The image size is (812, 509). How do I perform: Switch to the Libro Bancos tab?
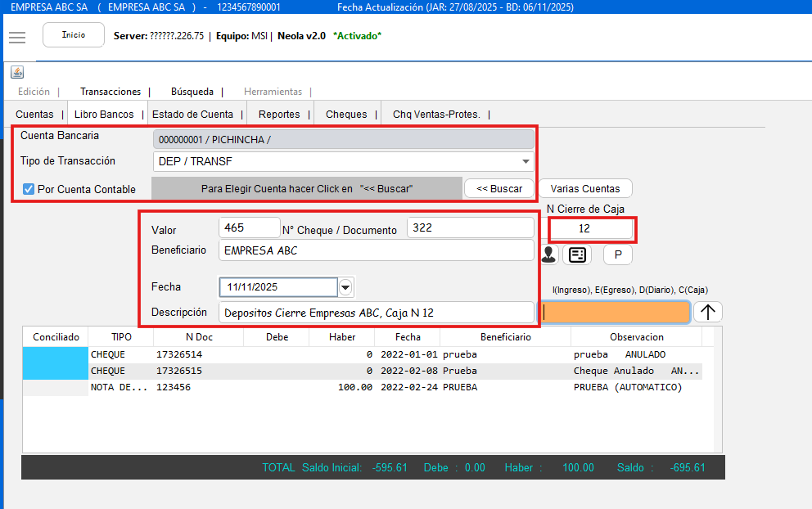[104, 115]
